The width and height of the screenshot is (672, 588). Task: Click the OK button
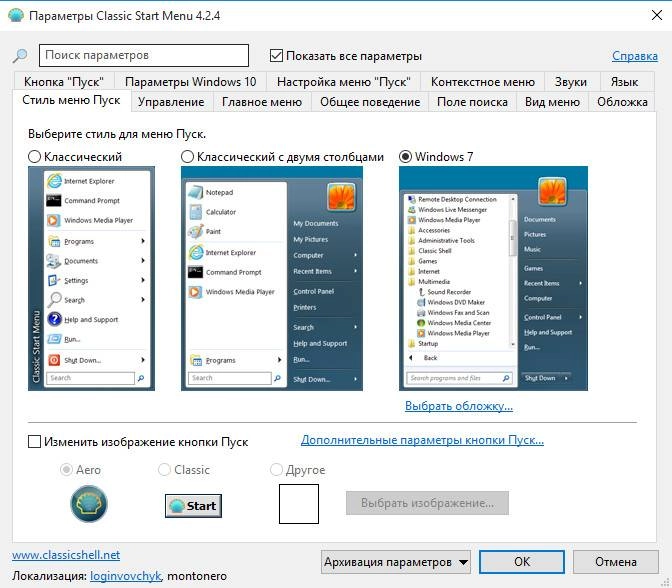click(522, 562)
